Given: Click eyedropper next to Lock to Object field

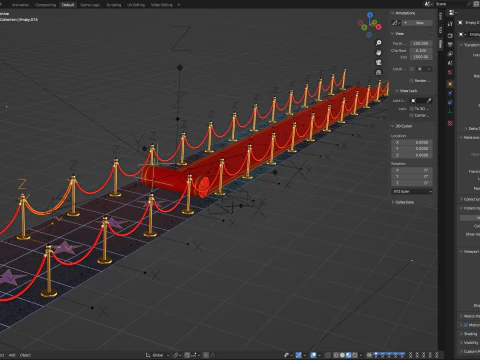Looking at the screenshot, I should 429,100.
